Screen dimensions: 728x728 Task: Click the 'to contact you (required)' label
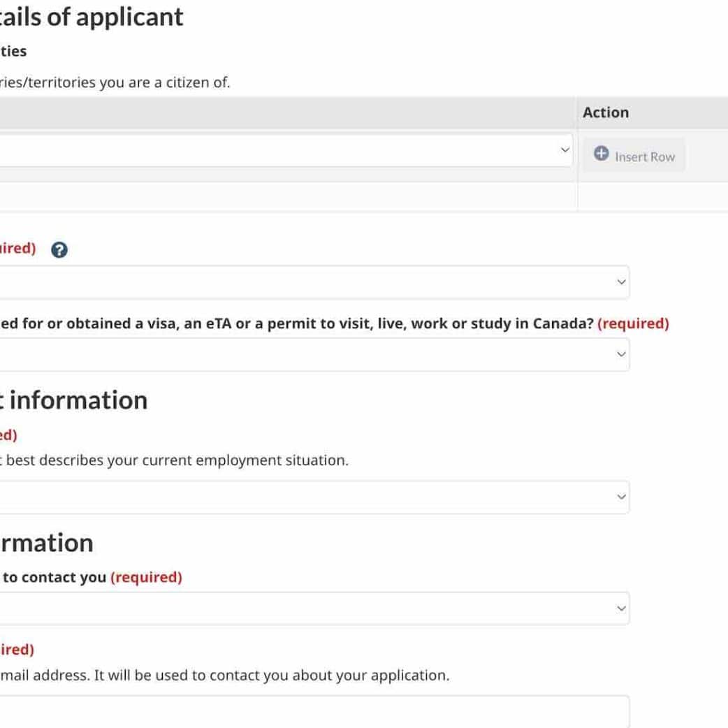tap(91, 577)
